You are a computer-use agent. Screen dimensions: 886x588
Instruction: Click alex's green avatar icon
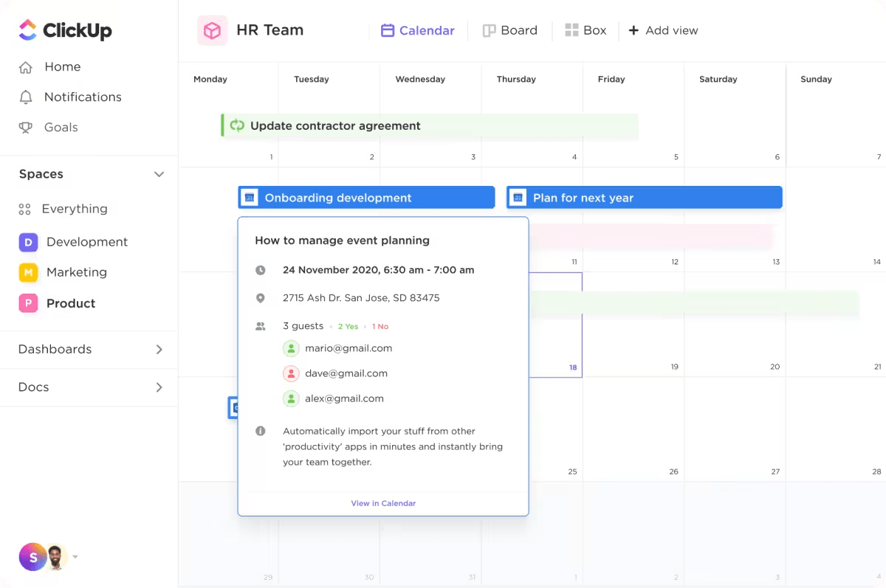point(291,398)
